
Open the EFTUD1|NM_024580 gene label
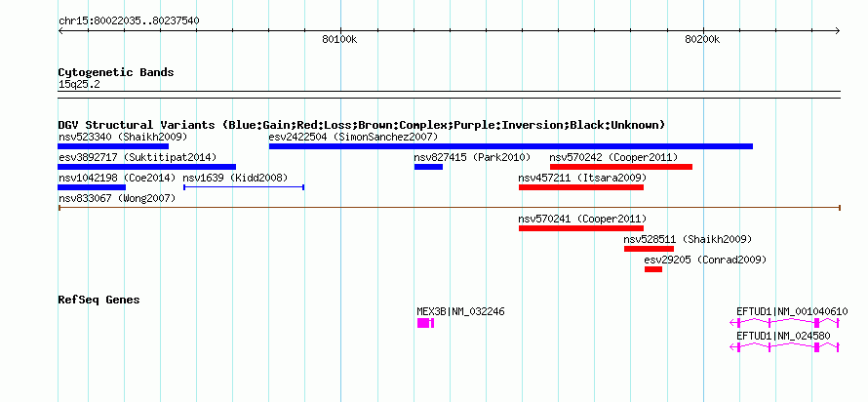(x=783, y=336)
